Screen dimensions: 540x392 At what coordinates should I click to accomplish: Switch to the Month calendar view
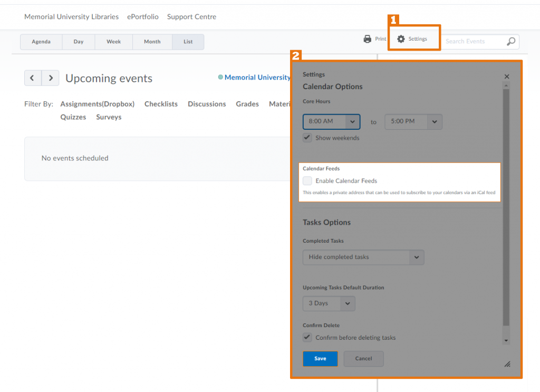[x=152, y=42]
